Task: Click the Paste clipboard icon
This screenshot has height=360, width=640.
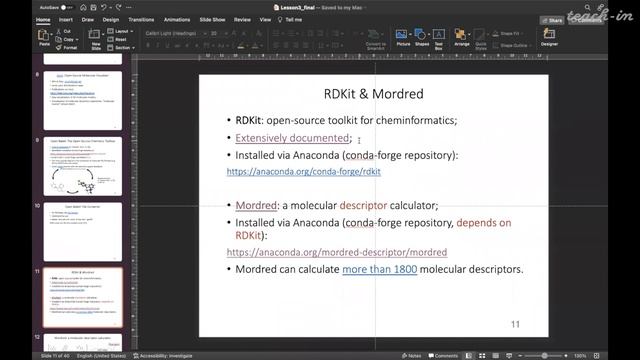Action: [43, 35]
